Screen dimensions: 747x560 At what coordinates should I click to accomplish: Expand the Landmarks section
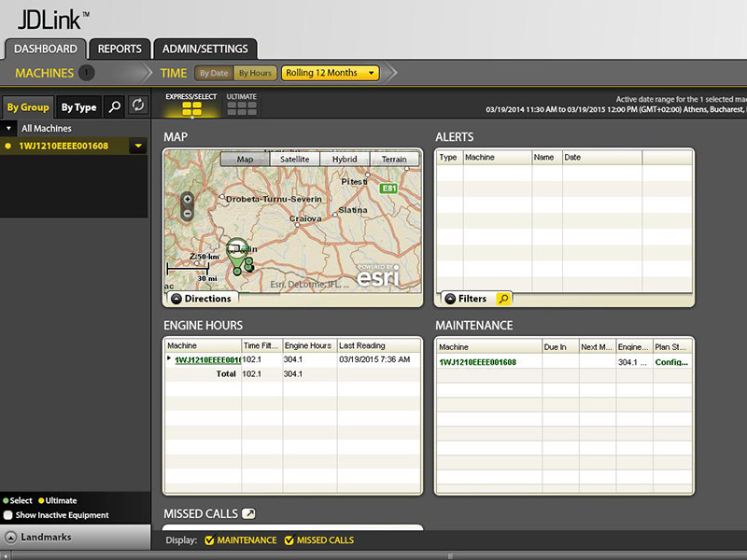pyautogui.click(x=76, y=538)
